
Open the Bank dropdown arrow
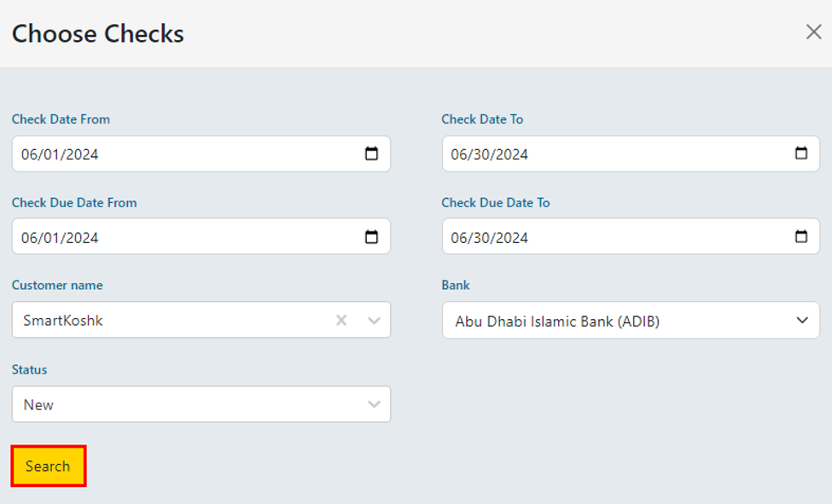pyautogui.click(x=801, y=321)
